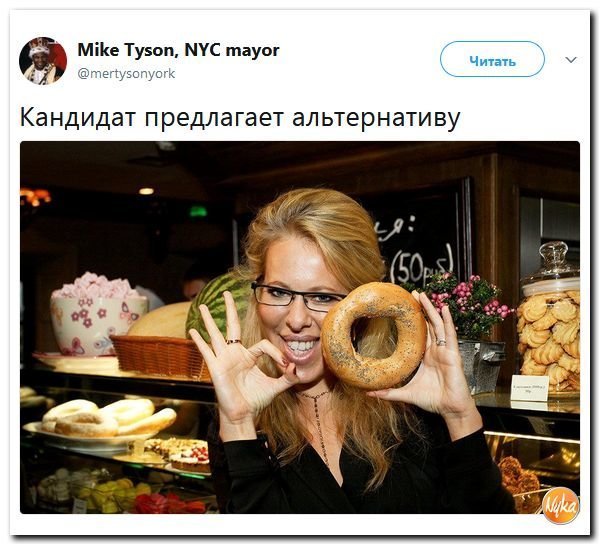This screenshot has height=546, width=601.
Task: Click the poppy seed bagel in the photo
Action: tap(374, 336)
